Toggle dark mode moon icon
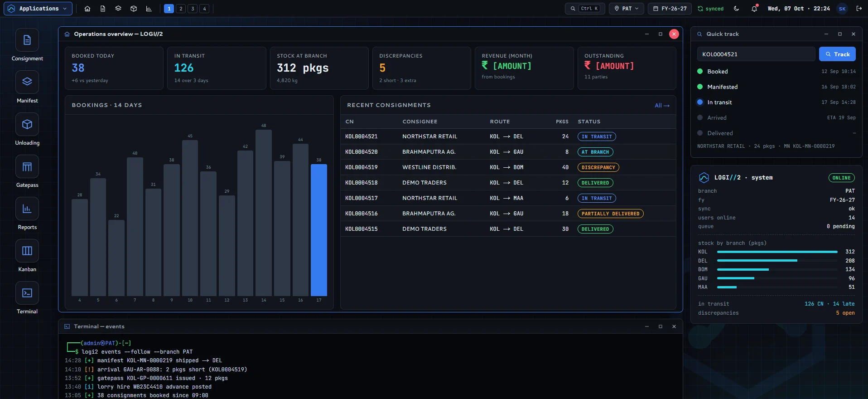This screenshot has height=399, width=868. (737, 9)
